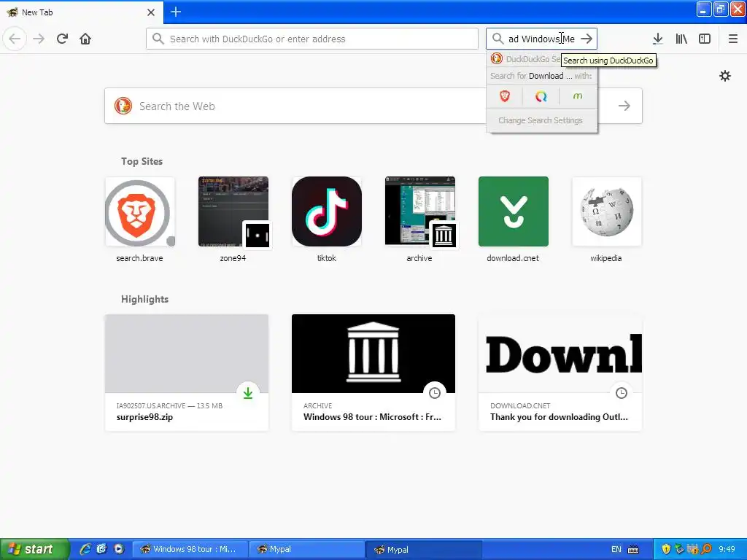747x560 pixels.
Task: Click the Search the Web field
Action: tap(373, 106)
